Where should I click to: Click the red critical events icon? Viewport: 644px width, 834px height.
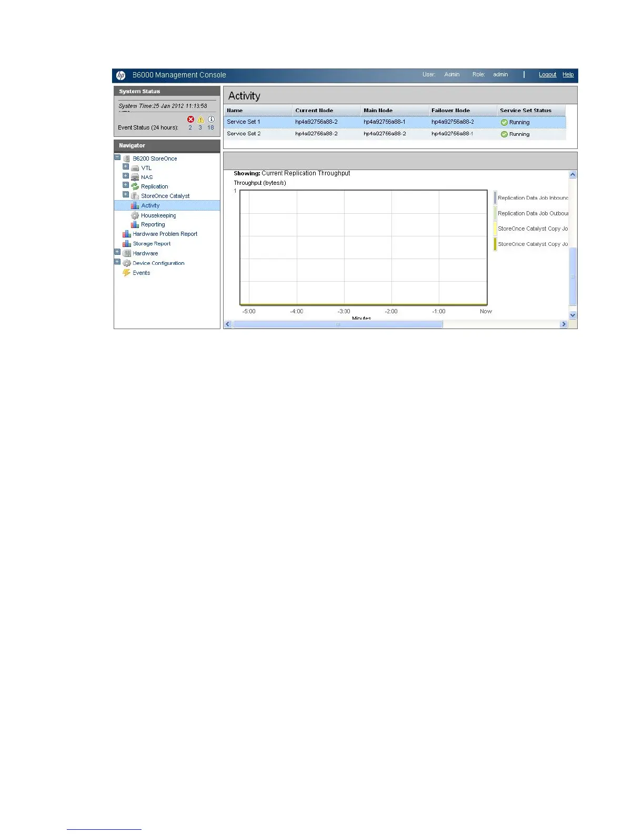(190, 120)
